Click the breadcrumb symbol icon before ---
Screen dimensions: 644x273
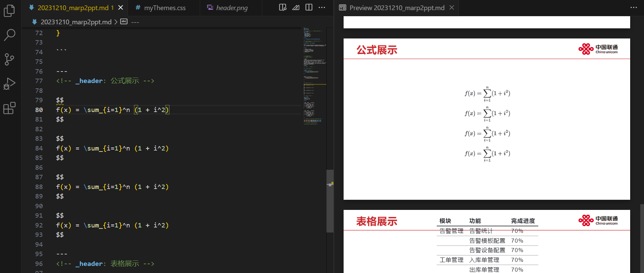pos(124,22)
